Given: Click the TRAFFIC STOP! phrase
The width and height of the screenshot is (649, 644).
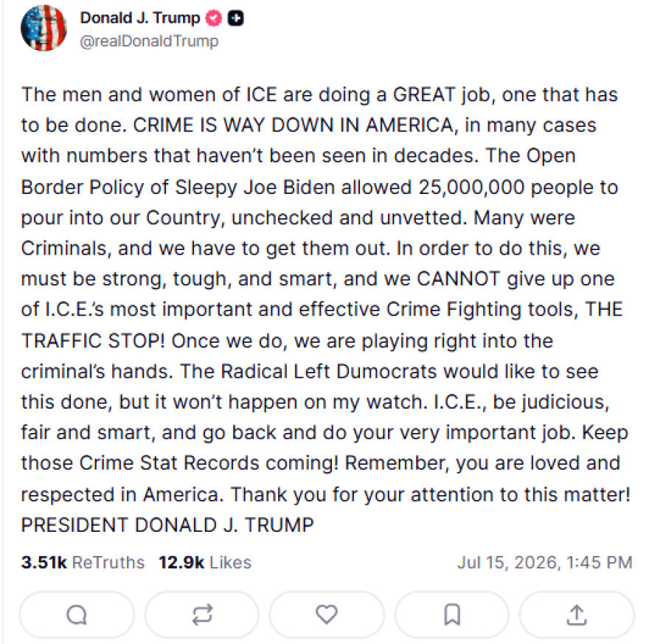Looking at the screenshot, I should click(x=93, y=341).
